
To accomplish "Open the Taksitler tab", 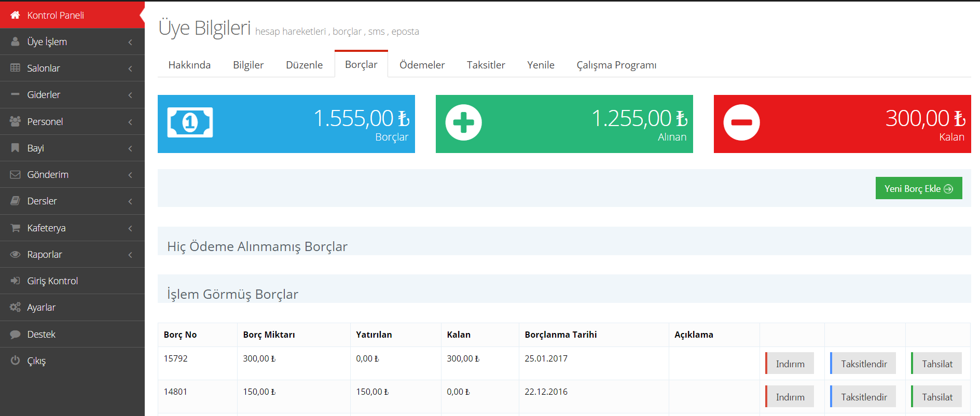I will pyautogui.click(x=486, y=65).
